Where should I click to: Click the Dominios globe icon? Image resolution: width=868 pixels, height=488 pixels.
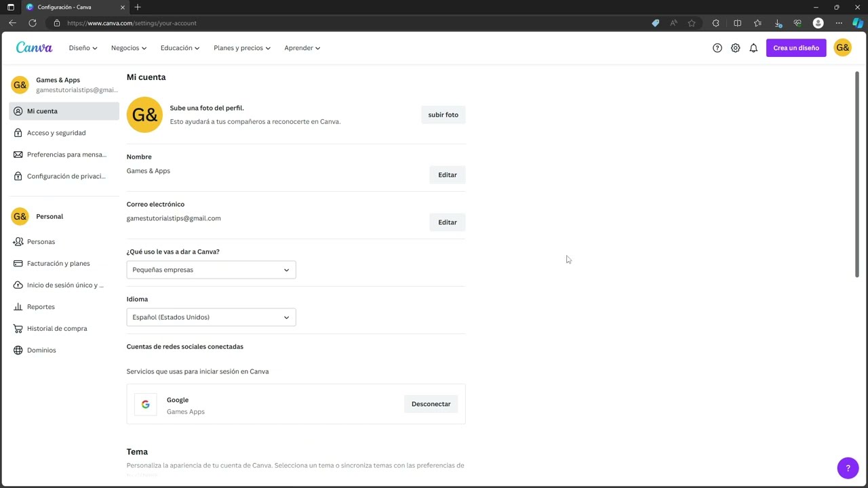[x=18, y=350]
